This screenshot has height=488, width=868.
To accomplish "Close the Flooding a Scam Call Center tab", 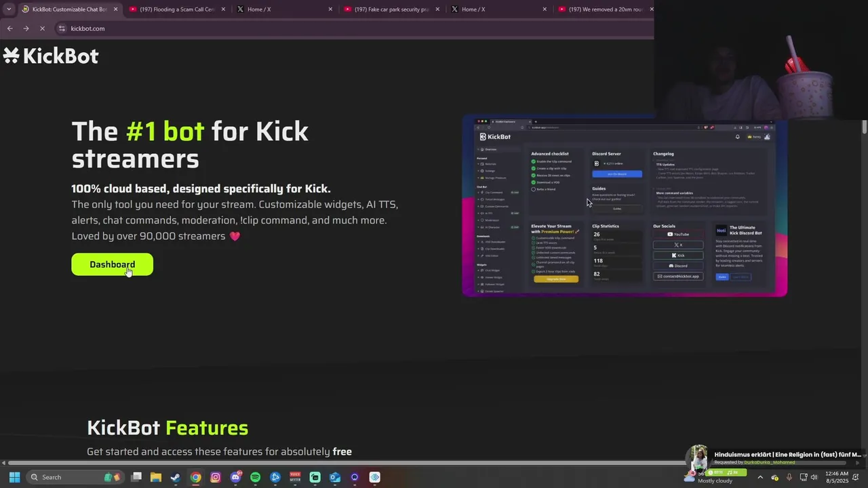I will pos(223,9).
